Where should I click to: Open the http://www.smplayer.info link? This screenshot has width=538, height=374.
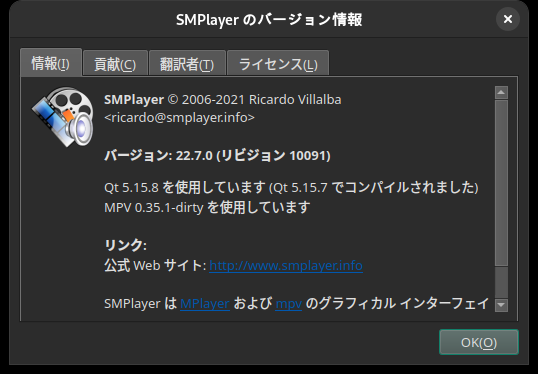[286, 265]
